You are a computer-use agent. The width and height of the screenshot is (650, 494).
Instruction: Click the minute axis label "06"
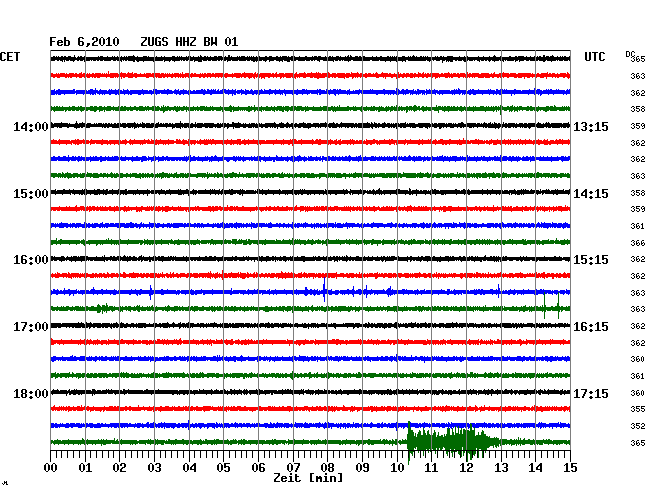coord(258,467)
